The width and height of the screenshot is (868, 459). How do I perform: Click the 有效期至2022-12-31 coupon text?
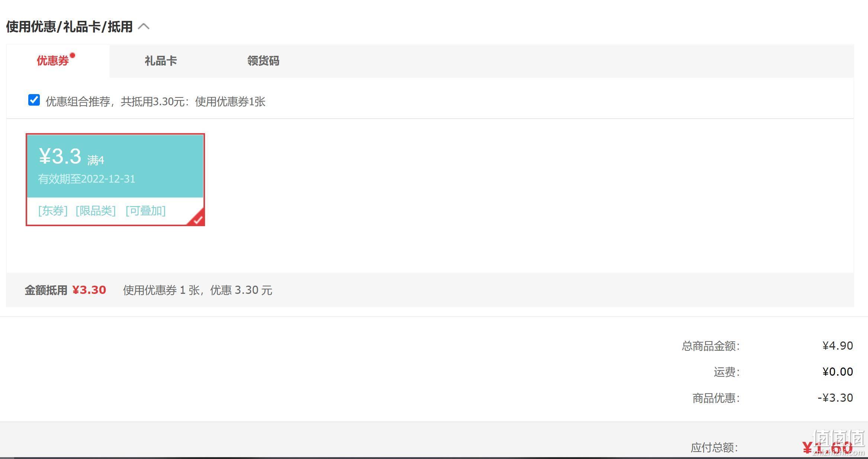(x=87, y=179)
